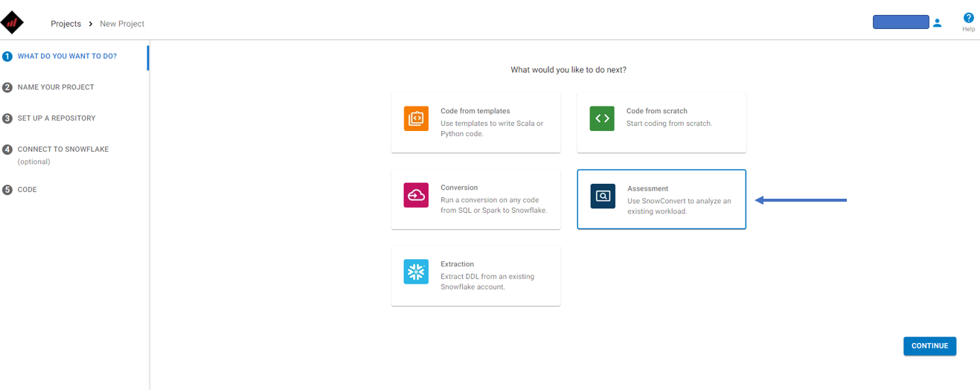Viewport: 980px width, 390px height.
Task: Open the Projects breadcrumb link
Action: click(x=65, y=24)
